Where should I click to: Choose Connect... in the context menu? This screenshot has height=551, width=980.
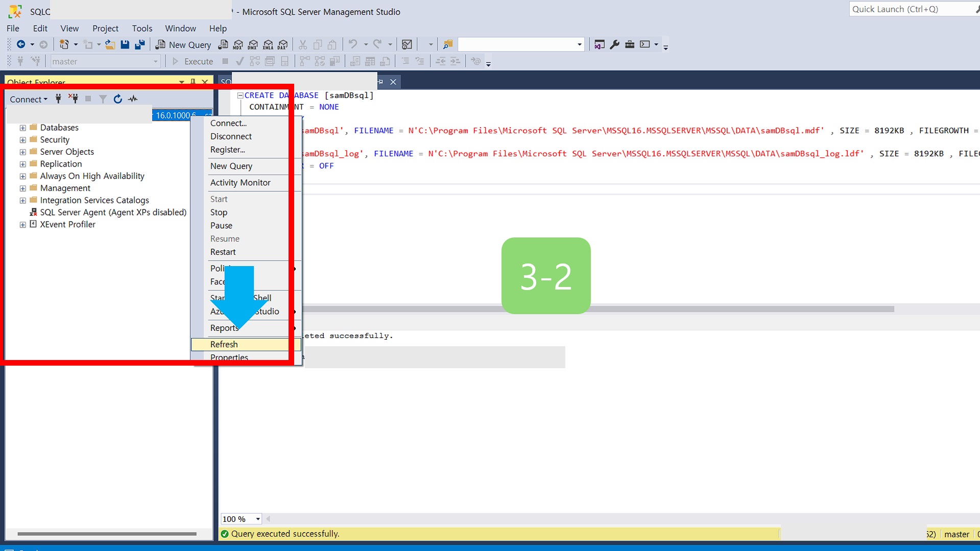pos(246,123)
